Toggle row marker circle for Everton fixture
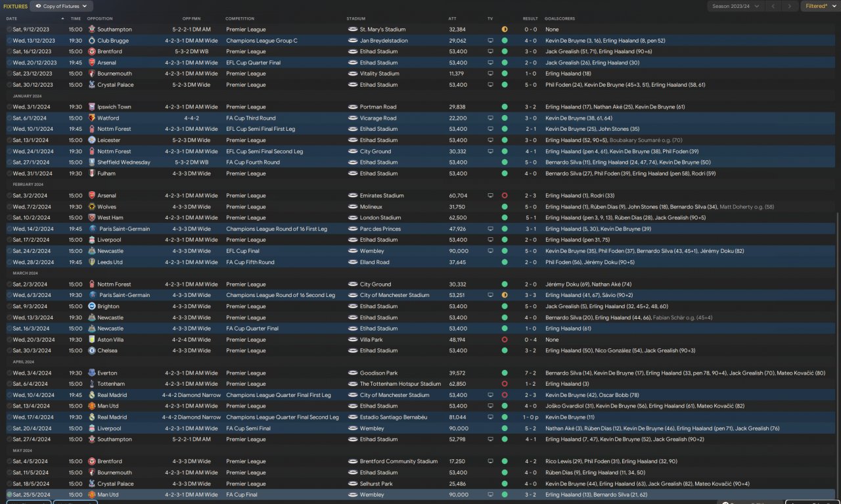Image resolution: width=841 pixels, height=504 pixels. point(9,373)
